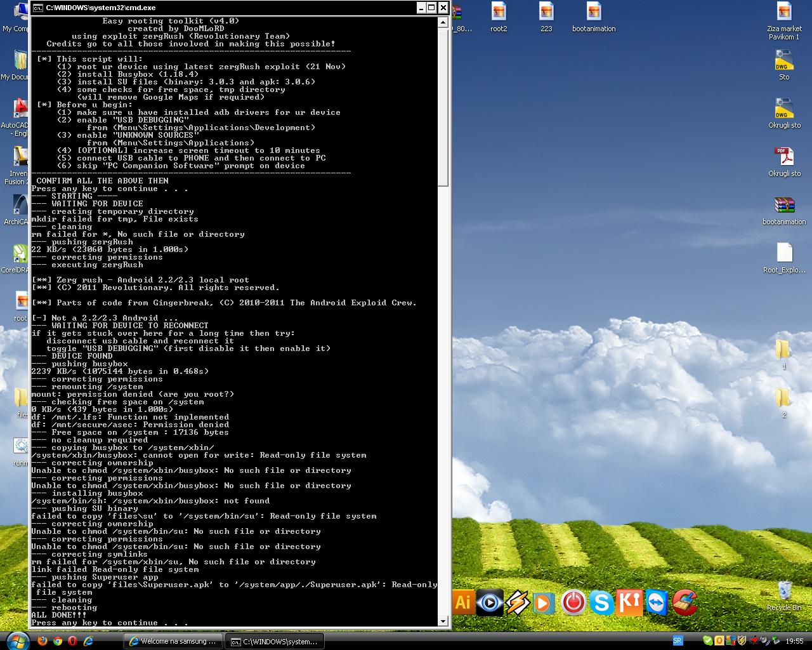The width and height of the screenshot is (812, 650).
Task: Switch the SR language indicator
Action: (x=678, y=641)
